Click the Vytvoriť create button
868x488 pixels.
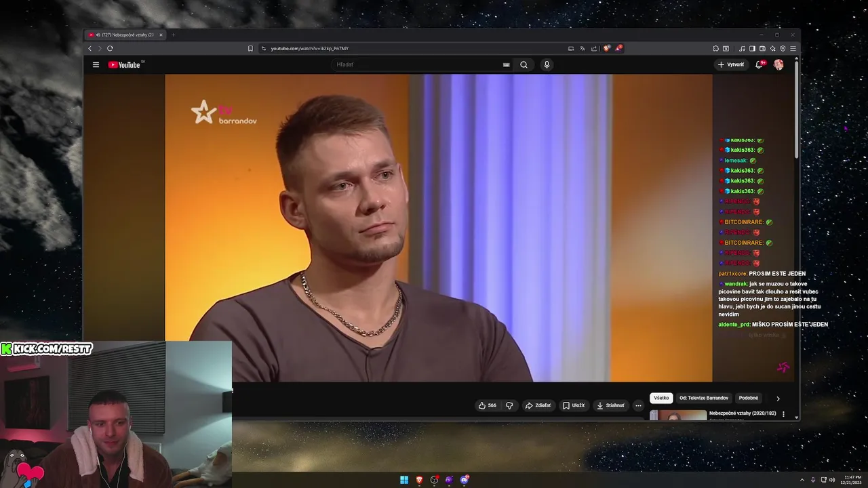pyautogui.click(x=731, y=64)
